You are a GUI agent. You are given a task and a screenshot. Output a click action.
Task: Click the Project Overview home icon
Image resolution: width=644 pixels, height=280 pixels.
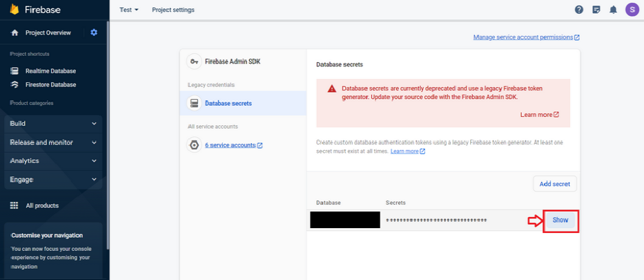14,32
